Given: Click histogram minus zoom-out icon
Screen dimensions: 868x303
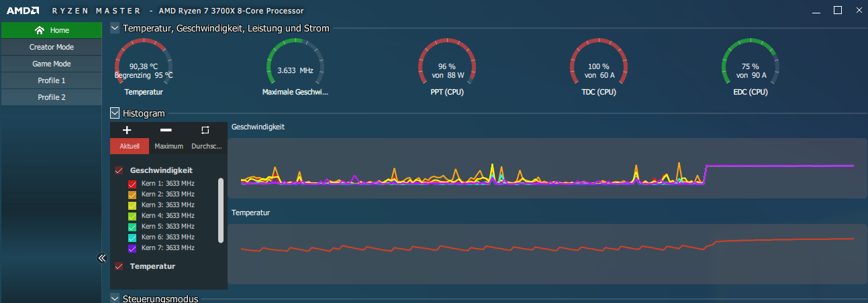Looking at the screenshot, I should click(x=166, y=130).
